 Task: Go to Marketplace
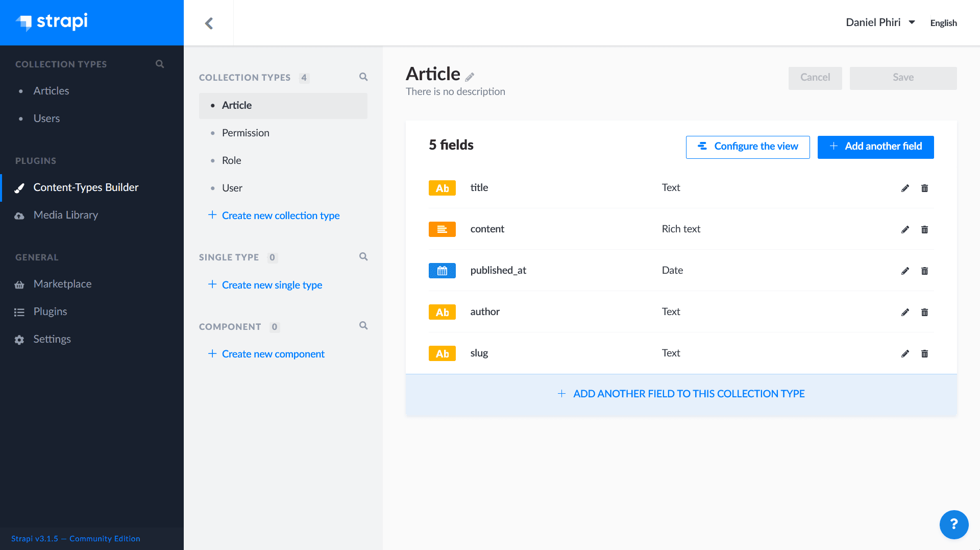62,284
